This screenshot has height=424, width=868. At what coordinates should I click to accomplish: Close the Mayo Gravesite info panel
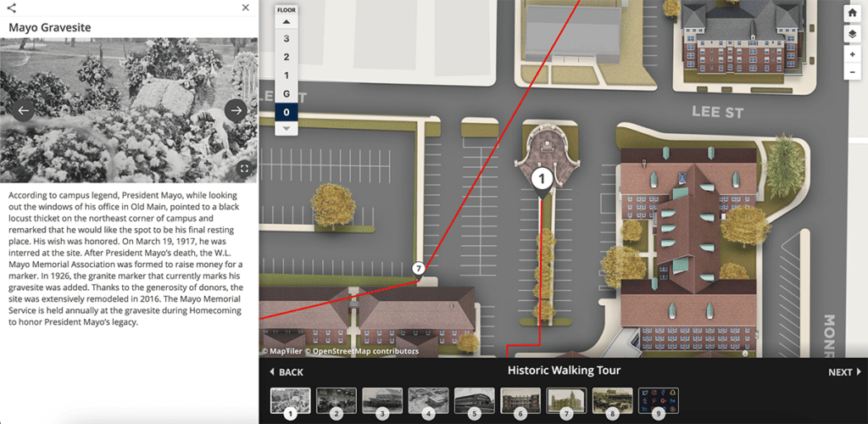pos(246,8)
